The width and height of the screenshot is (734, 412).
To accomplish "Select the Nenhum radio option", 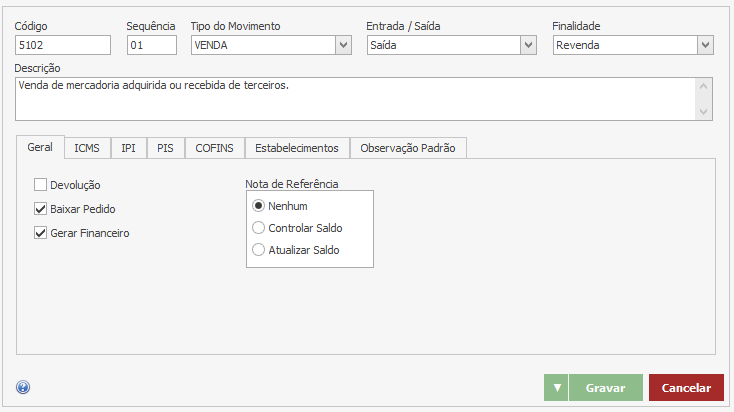I will click(x=259, y=206).
